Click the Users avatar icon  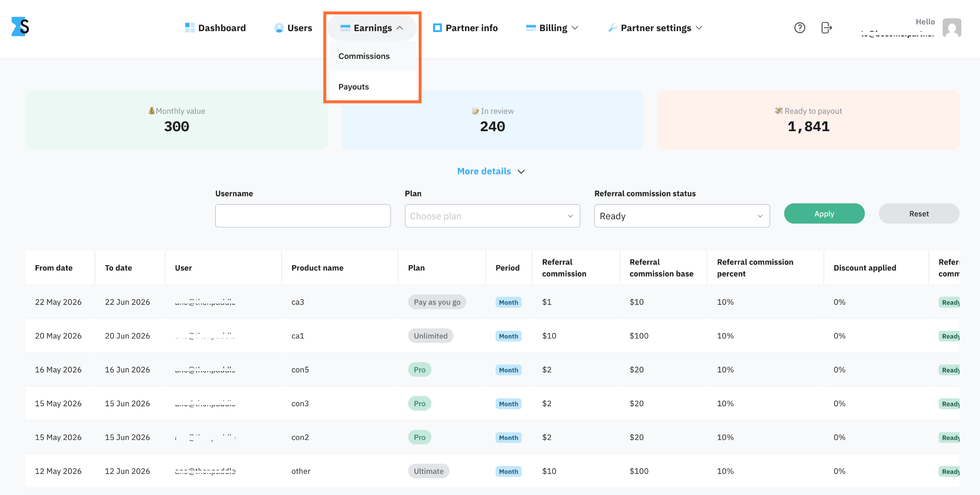(x=279, y=28)
